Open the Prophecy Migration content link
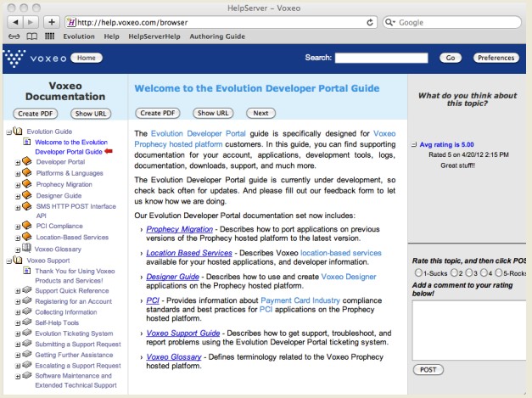Viewport: 532px width, 398px height. (180, 229)
